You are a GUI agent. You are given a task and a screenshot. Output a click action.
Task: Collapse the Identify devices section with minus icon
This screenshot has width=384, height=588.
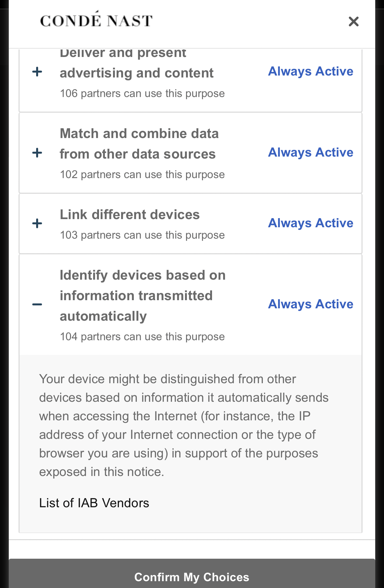click(x=37, y=304)
